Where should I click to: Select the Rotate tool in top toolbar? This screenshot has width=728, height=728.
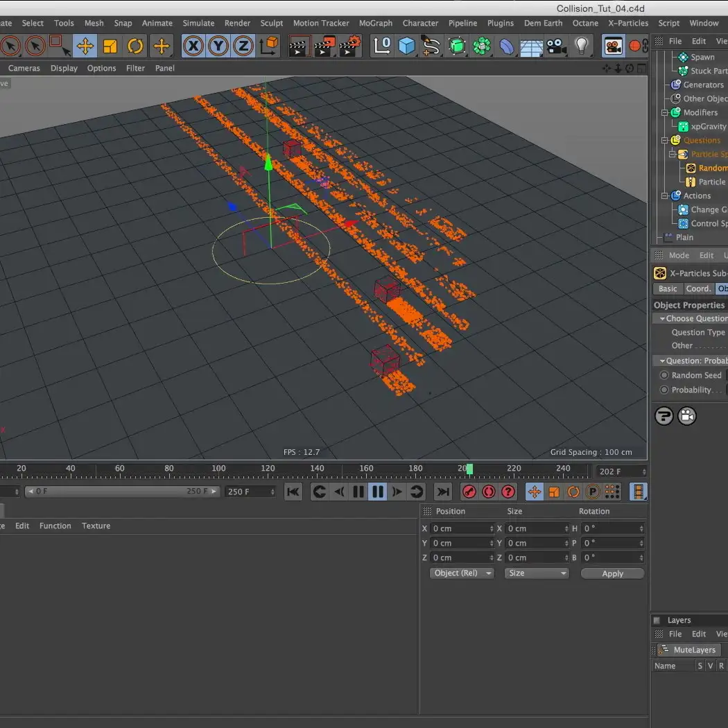(135, 46)
